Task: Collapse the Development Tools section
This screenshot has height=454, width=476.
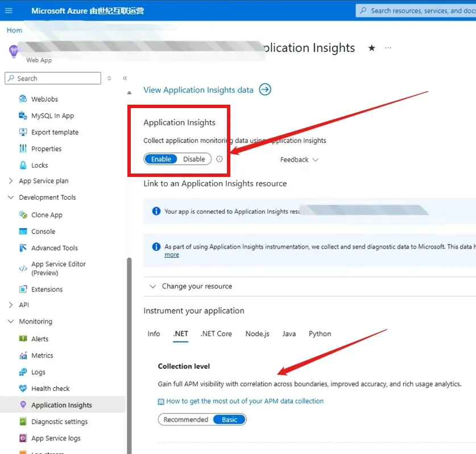Action: click(11, 197)
